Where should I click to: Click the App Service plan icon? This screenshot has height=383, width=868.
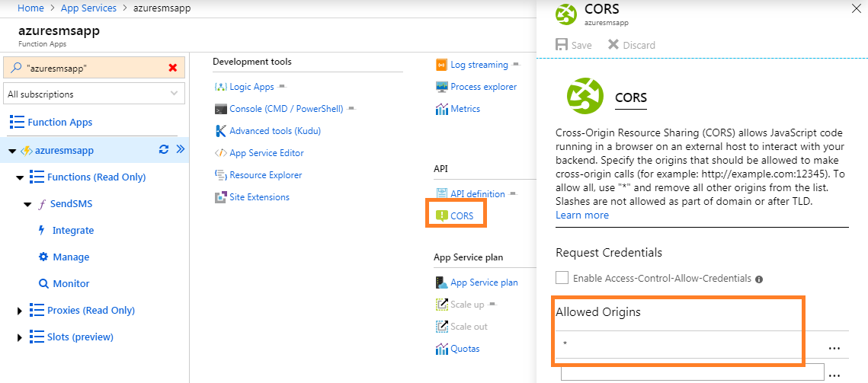click(x=441, y=282)
